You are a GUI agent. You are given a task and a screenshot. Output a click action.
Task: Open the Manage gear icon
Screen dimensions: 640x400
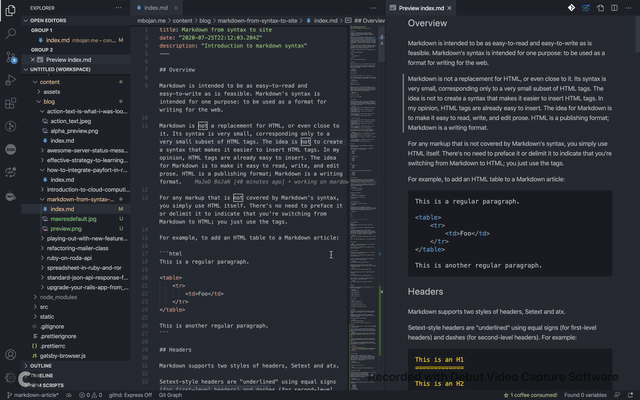point(11,378)
